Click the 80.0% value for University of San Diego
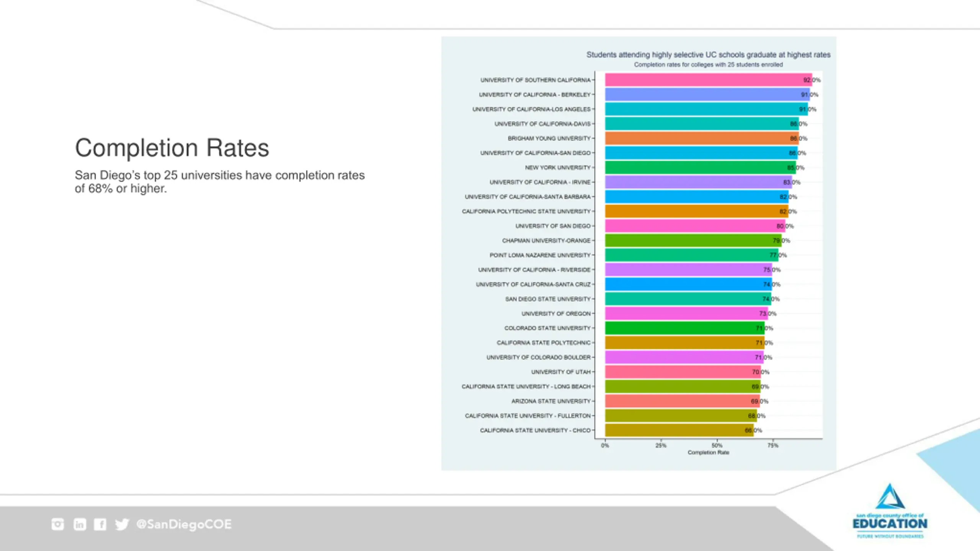 click(x=785, y=226)
